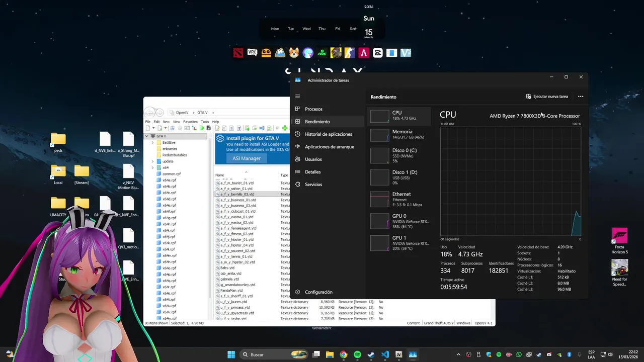
Task: Open Help menu in OpenIV
Action: click(215, 122)
